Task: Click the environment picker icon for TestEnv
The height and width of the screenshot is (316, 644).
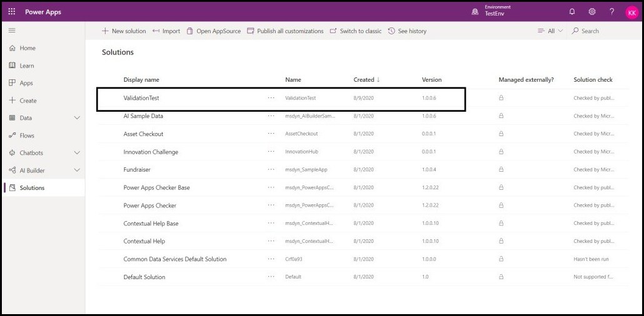Action: [475, 12]
